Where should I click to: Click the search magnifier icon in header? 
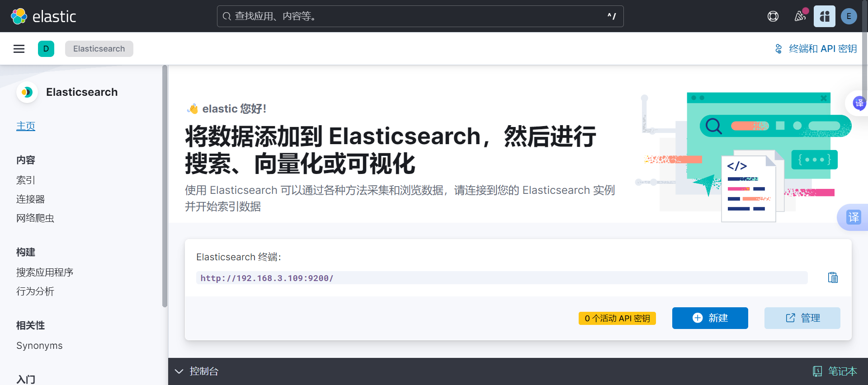(x=227, y=17)
